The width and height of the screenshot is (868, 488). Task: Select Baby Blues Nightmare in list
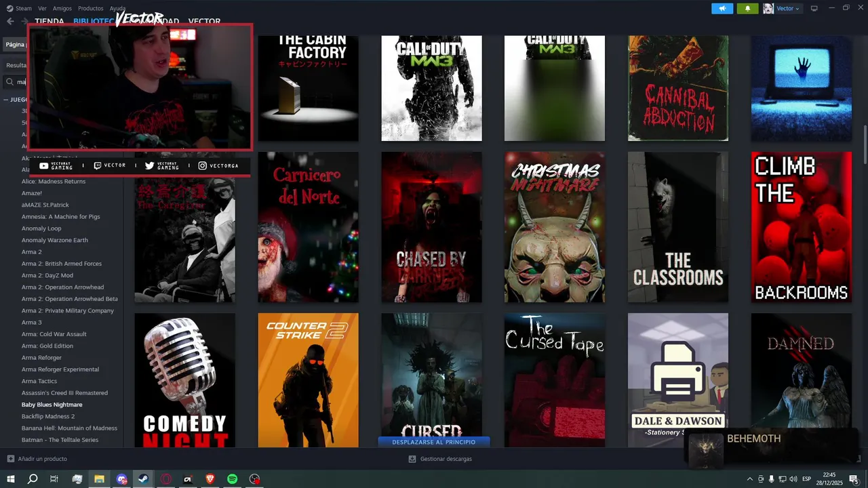pyautogui.click(x=52, y=405)
